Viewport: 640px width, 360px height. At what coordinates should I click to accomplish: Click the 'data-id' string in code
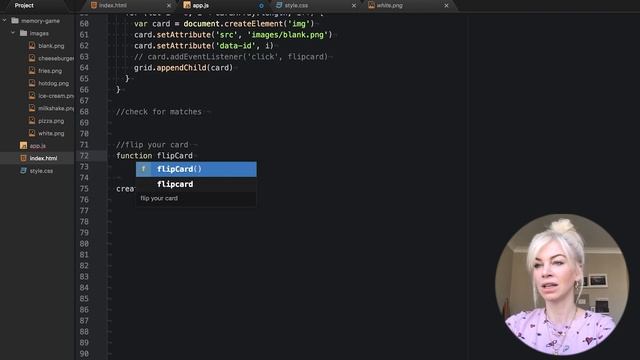tap(236, 46)
